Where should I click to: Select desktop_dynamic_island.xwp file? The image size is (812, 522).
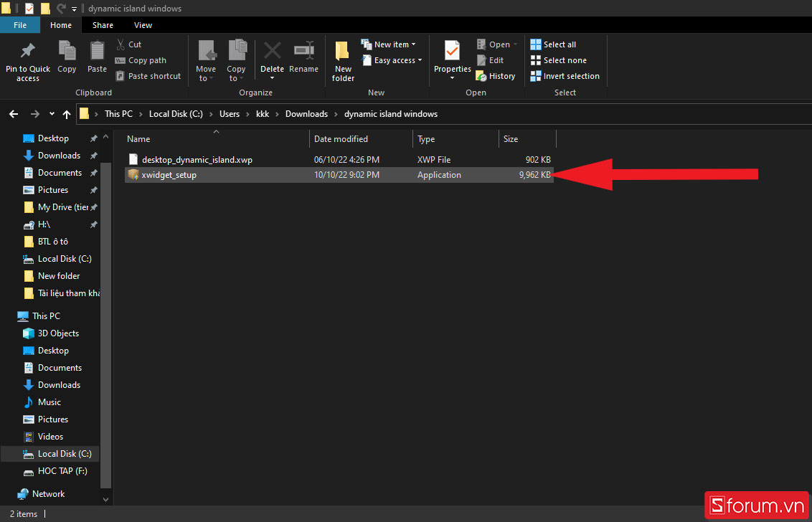[197, 159]
